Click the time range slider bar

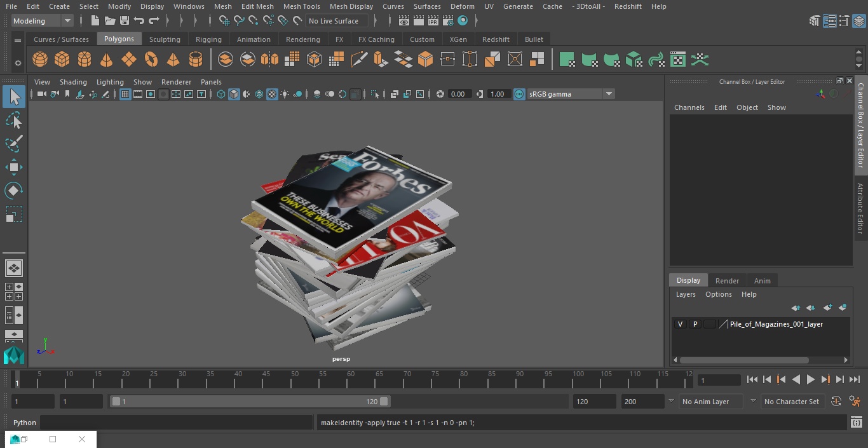250,402
